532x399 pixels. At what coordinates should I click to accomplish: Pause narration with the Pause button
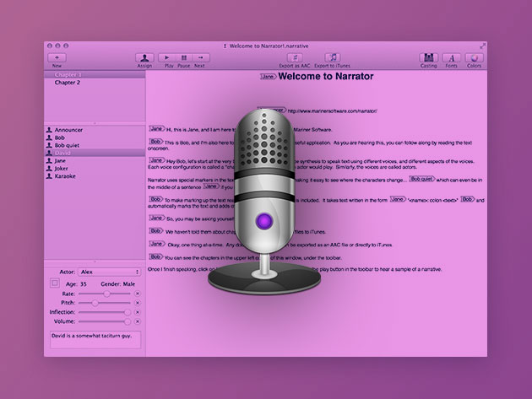(184, 57)
